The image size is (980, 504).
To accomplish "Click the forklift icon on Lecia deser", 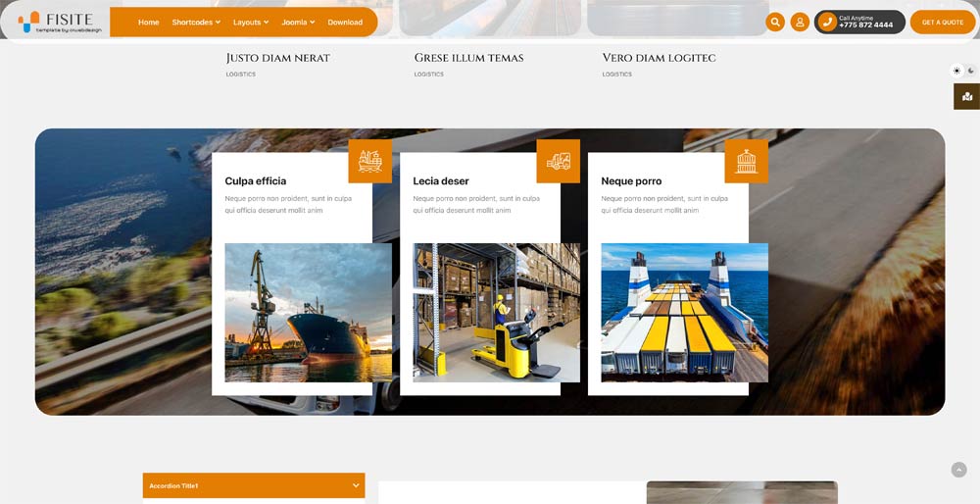I will [x=558, y=161].
